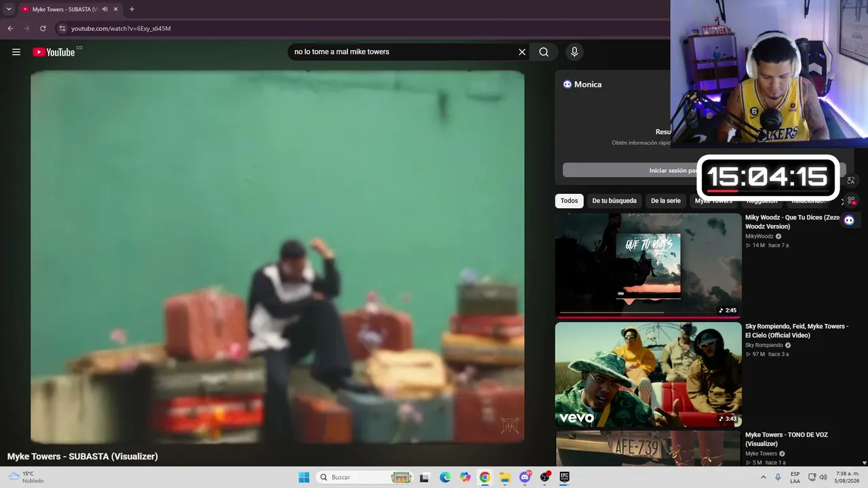This screenshot has height=488, width=868.
Task: Open the network icon in system tray
Action: pos(812,477)
